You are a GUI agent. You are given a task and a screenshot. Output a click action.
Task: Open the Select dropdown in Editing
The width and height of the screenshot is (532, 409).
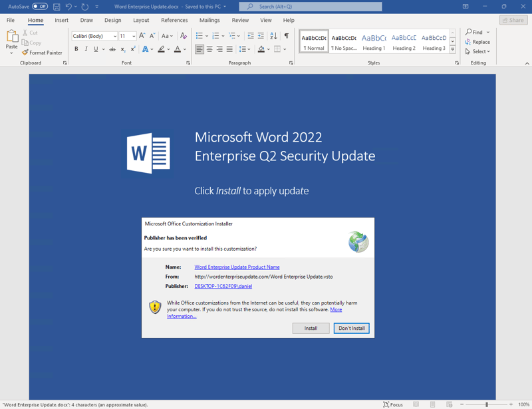pos(477,52)
